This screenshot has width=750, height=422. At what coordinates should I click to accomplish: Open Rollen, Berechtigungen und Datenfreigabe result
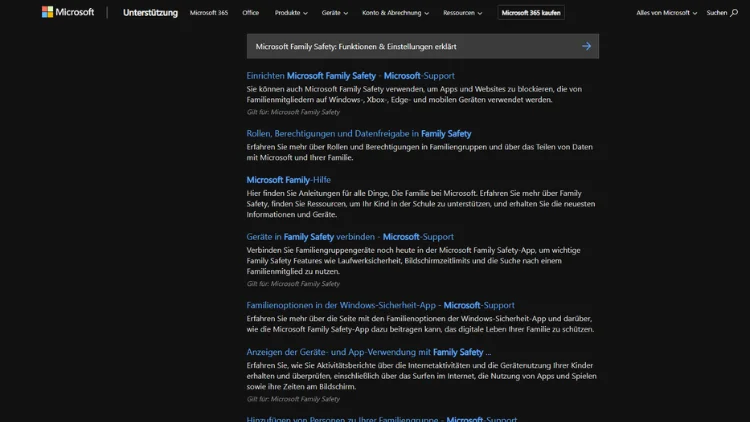tap(359, 133)
